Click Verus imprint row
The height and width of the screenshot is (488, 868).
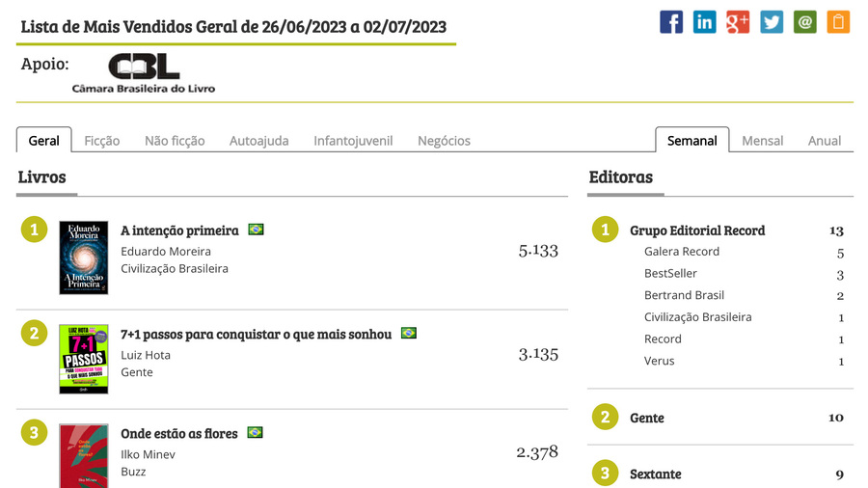click(744, 361)
